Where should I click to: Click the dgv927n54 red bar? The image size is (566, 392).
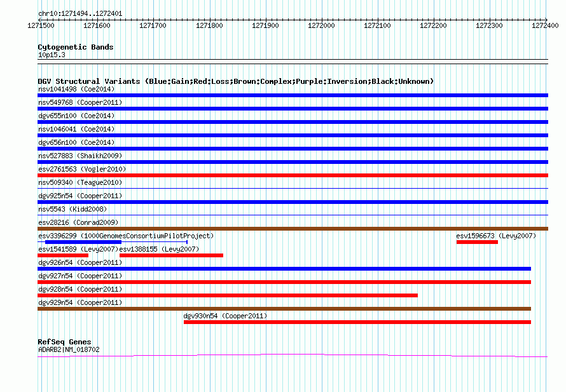tap(284, 282)
